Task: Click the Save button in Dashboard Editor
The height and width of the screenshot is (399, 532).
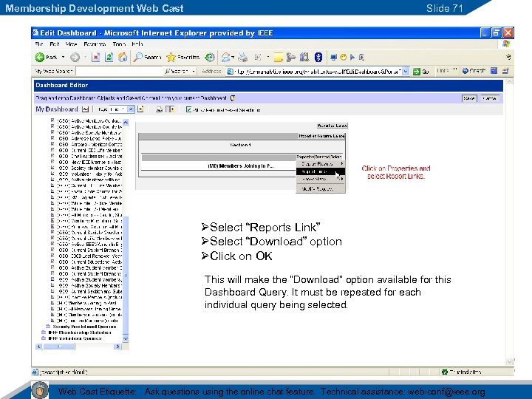Action: (469, 98)
